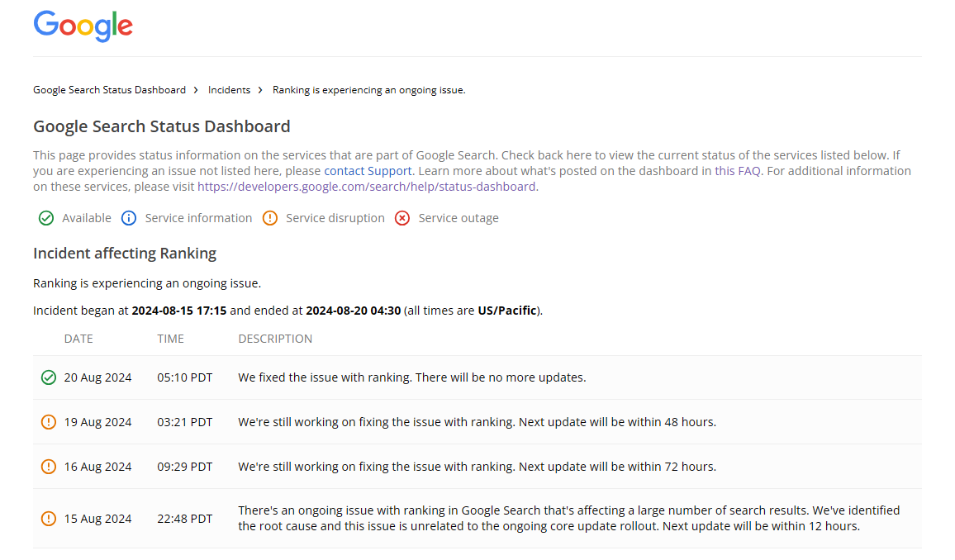The width and height of the screenshot is (955, 560).
Task: Click the '03:21 PDT' time cell
Action: click(x=185, y=422)
